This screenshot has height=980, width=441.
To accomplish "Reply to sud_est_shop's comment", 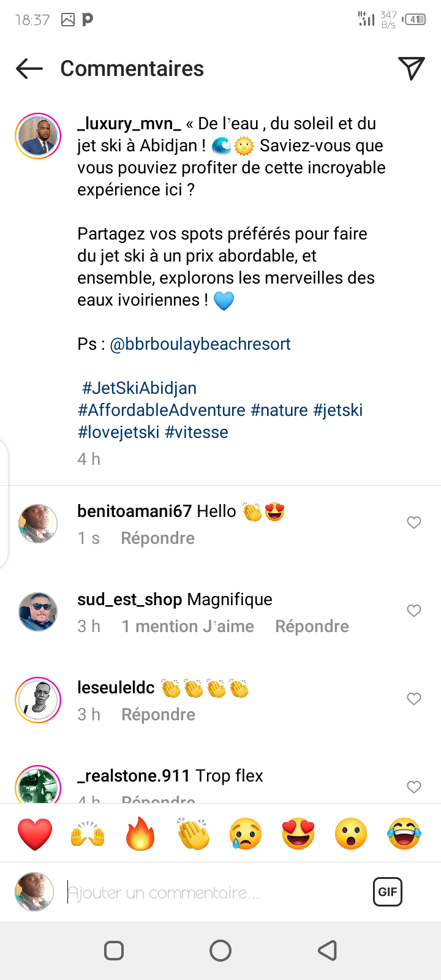I will tap(312, 627).
